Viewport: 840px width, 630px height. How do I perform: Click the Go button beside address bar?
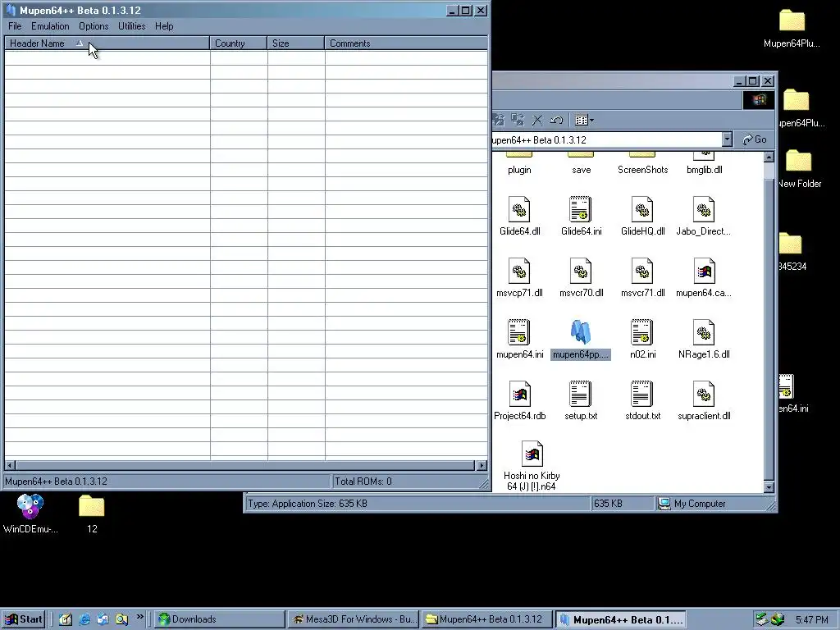point(755,139)
